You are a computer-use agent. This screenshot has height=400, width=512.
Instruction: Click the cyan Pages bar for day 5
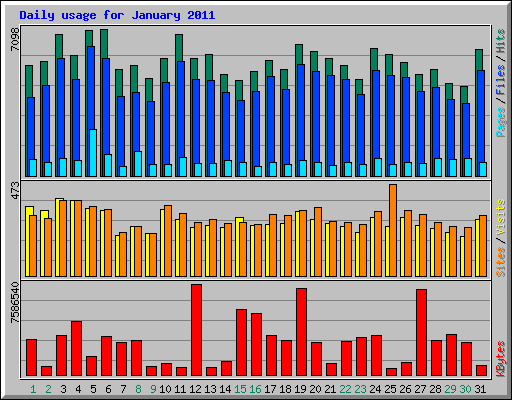(93, 153)
